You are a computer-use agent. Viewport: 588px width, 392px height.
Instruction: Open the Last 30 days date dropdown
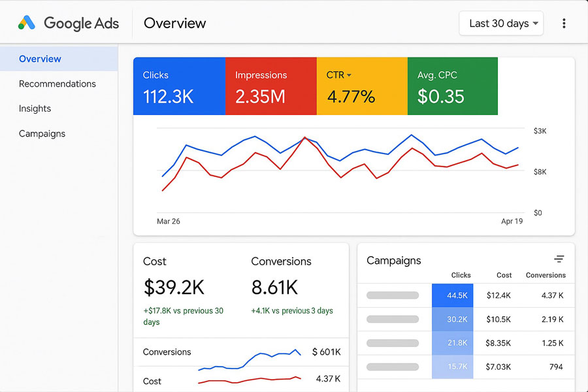point(501,24)
